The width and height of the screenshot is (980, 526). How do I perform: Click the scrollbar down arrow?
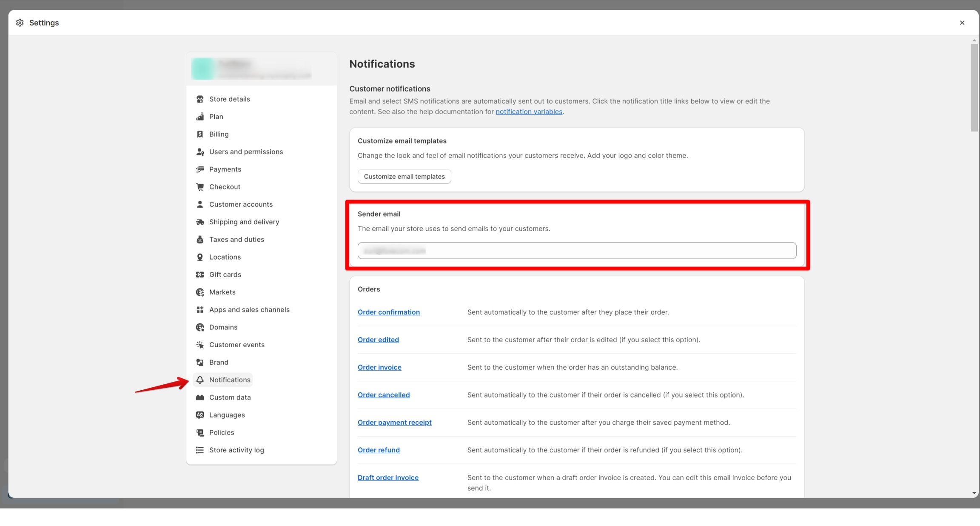974,494
